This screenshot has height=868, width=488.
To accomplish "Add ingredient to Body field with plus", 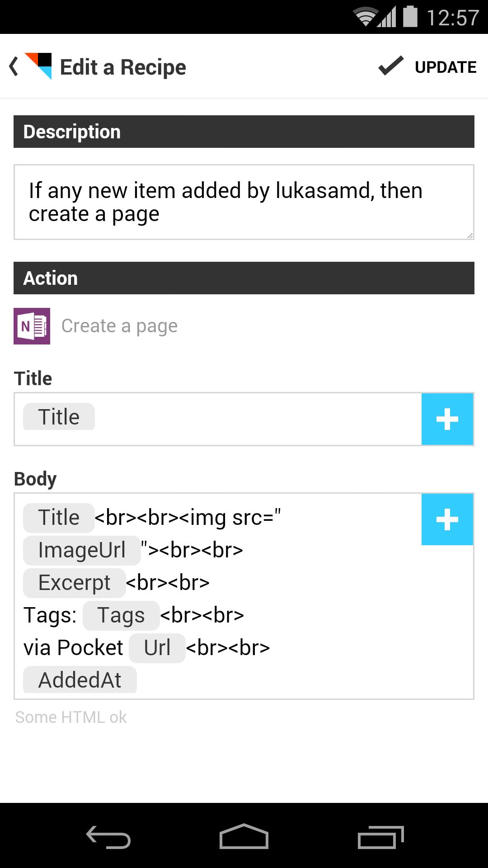I will (447, 519).
